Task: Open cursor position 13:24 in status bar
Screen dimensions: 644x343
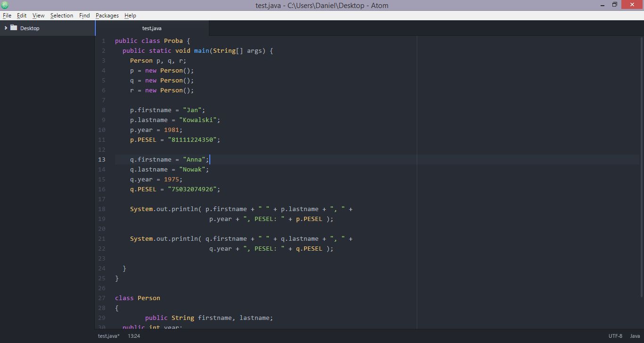Action: (134, 336)
